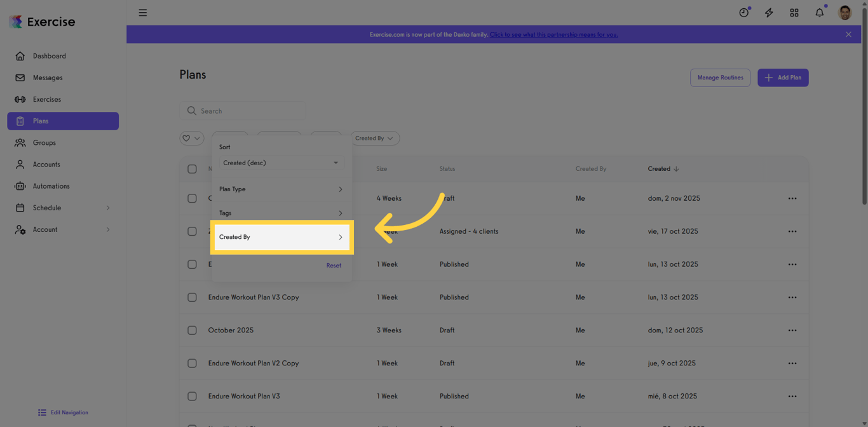
Task: Click the Add Plan button
Action: [783, 78]
